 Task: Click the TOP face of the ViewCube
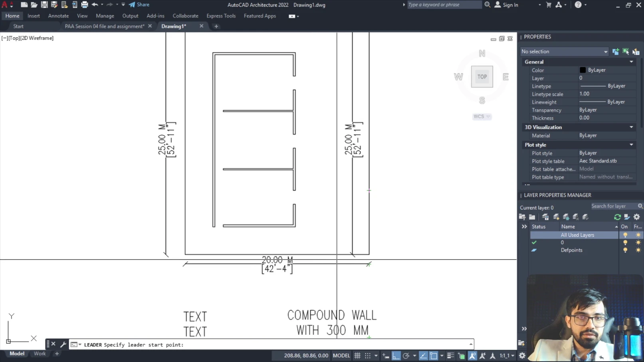pyautogui.click(x=482, y=77)
